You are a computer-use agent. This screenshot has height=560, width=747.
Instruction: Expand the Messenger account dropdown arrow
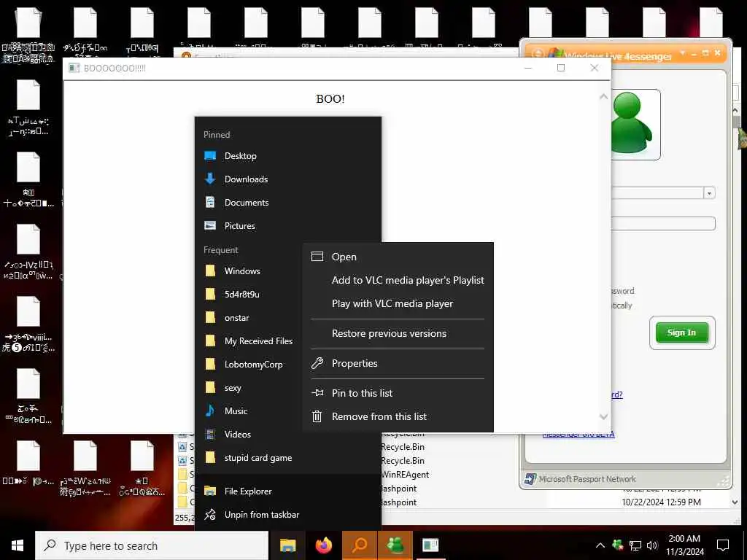709,193
